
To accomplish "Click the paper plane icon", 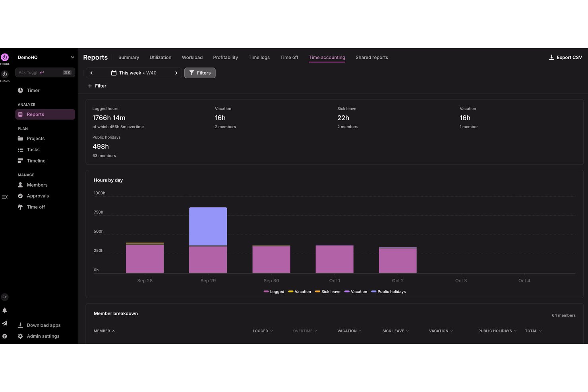I will point(5,323).
